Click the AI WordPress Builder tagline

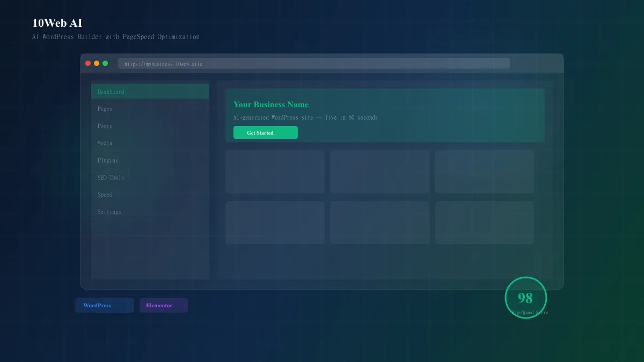(116, 37)
